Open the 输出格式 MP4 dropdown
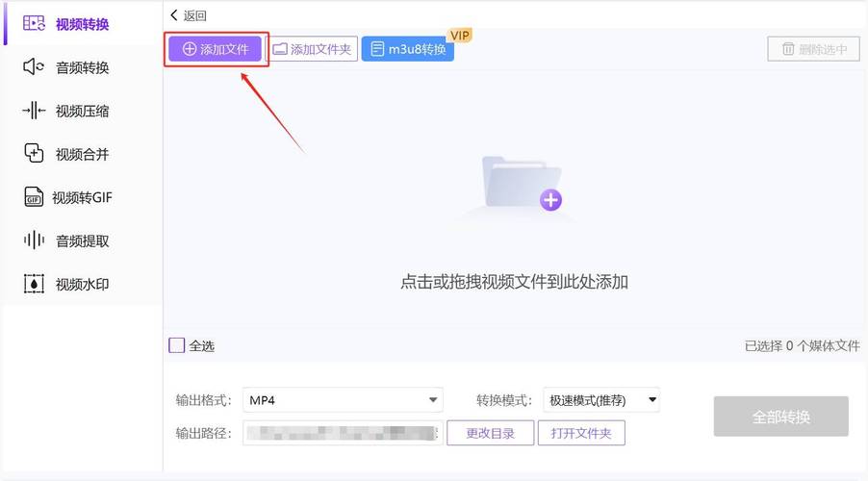 343,399
